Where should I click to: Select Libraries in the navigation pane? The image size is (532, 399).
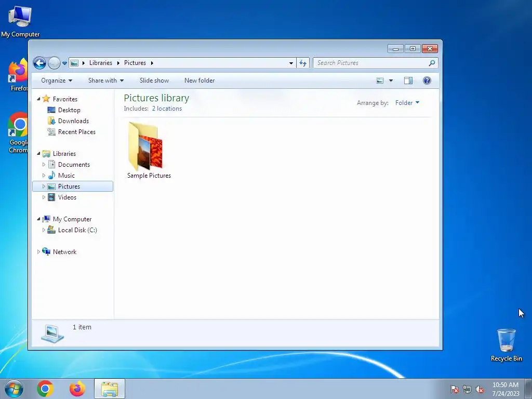pos(64,154)
